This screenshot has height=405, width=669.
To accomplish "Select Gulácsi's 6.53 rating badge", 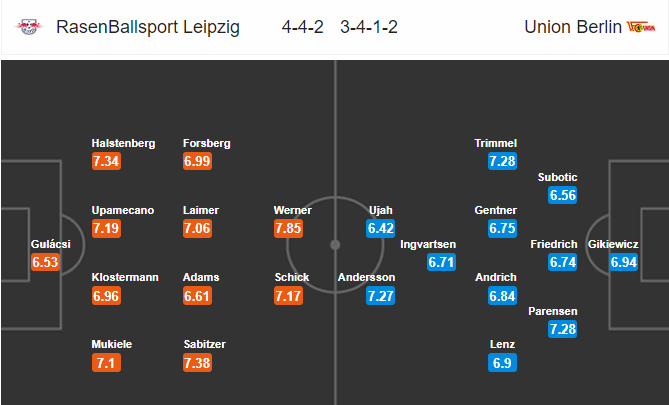I will [x=45, y=262].
